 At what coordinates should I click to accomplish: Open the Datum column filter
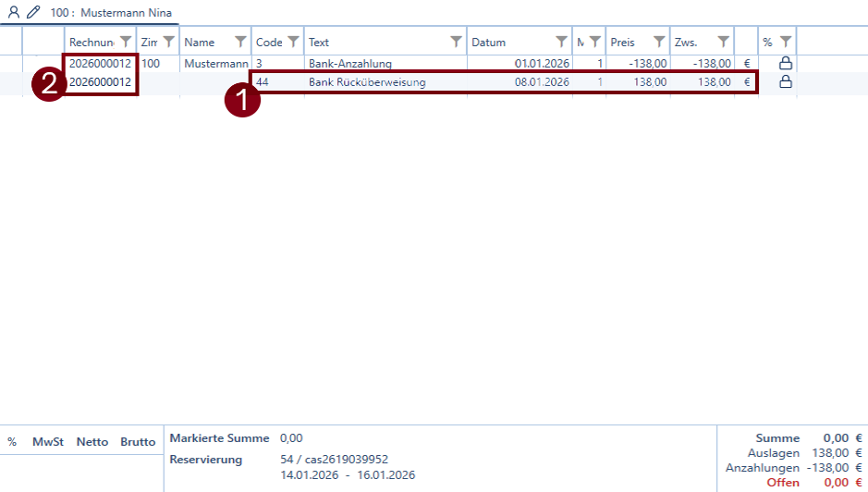pos(561,42)
